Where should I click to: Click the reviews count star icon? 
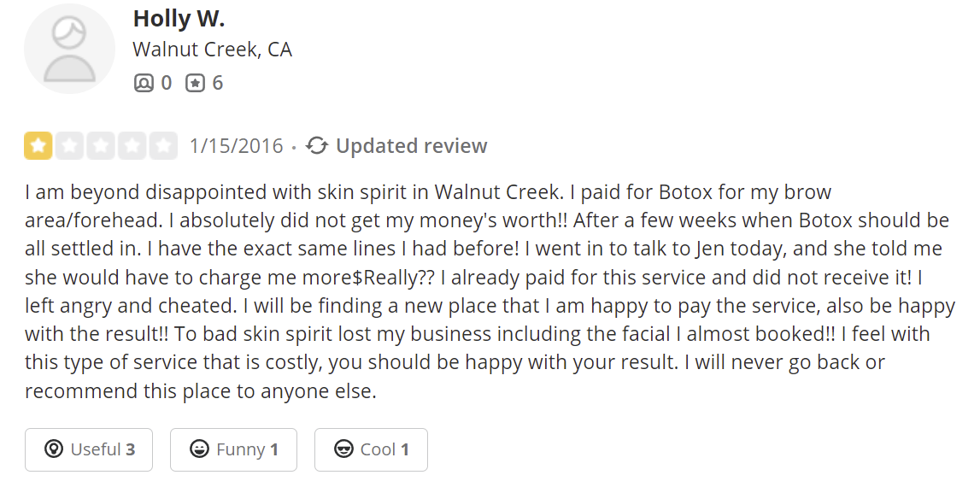[196, 83]
